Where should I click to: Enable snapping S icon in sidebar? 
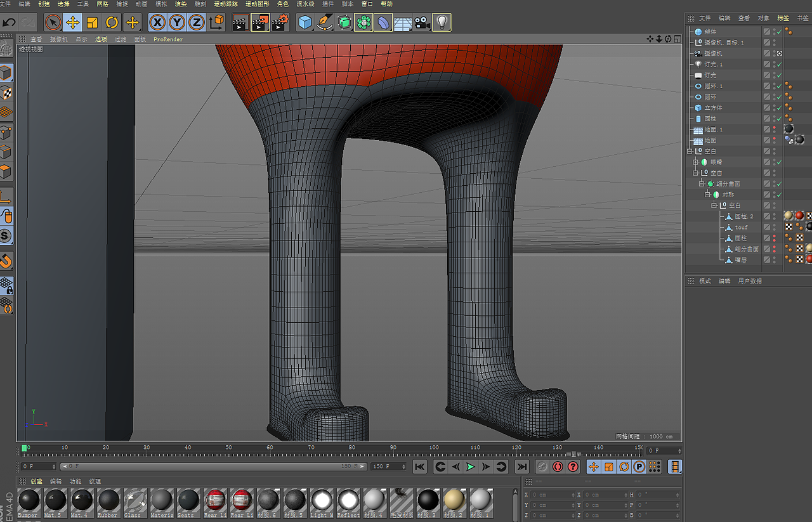tap(6, 236)
